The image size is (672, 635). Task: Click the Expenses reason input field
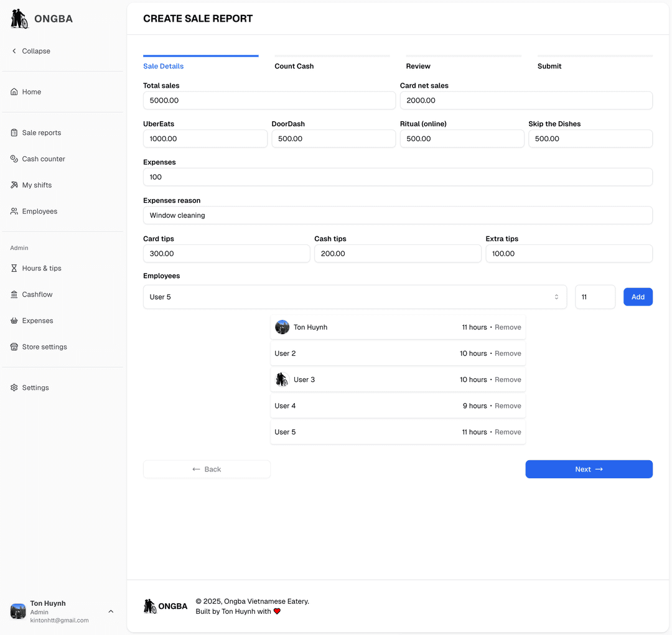click(x=398, y=215)
